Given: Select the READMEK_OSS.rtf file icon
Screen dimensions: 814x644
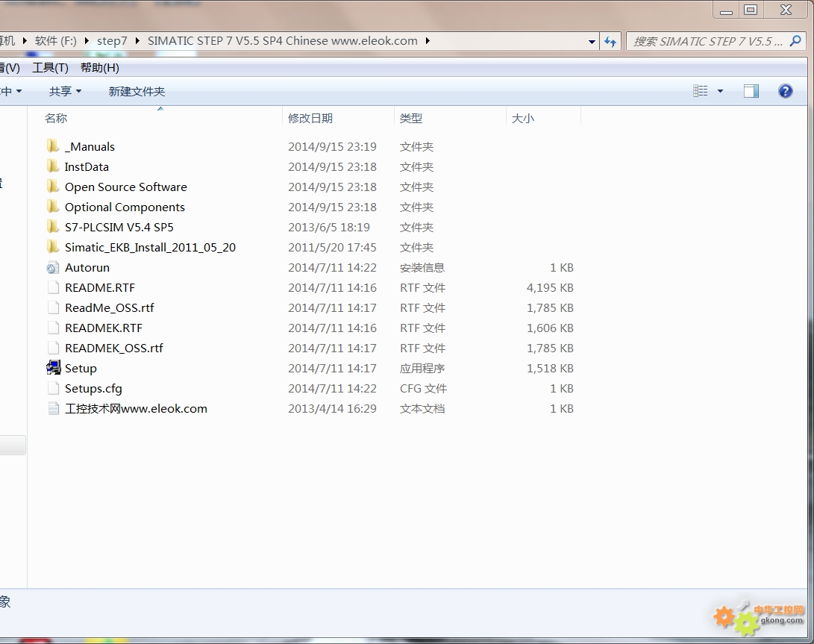Looking at the screenshot, I should pos(53,348).
